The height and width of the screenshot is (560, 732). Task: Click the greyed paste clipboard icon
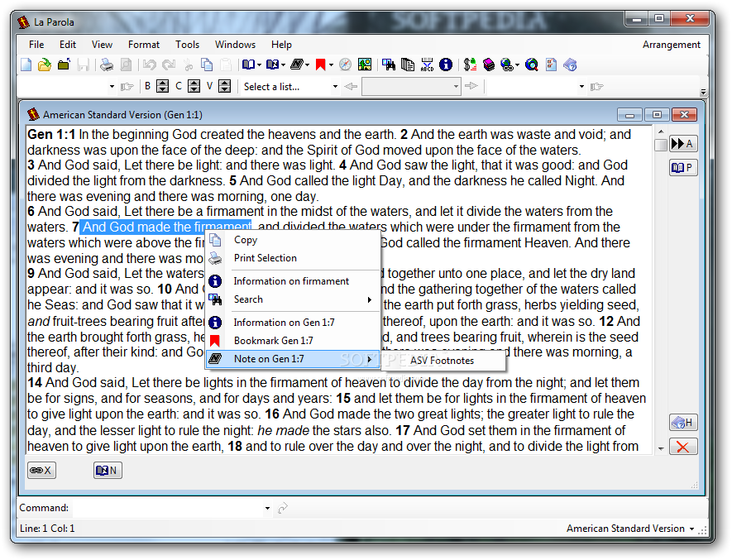226,65
